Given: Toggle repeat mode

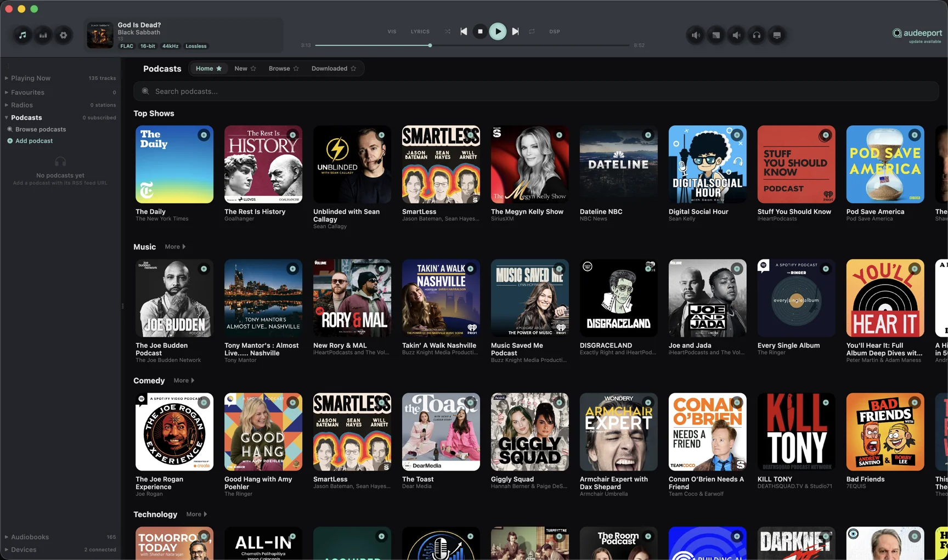Looking at the screenshot, I should click(x=532, y=31).
